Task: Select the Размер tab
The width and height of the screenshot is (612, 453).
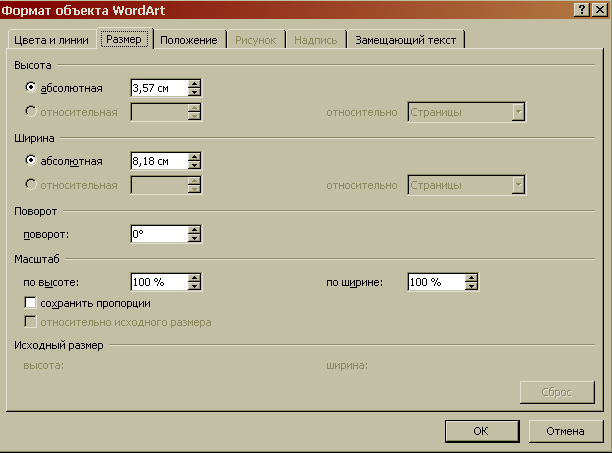Action: tap(124, 39)
